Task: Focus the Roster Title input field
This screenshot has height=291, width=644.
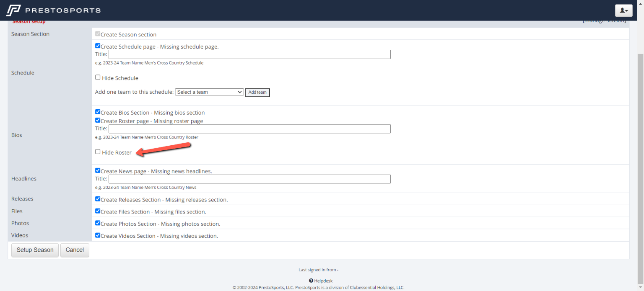Action: [x=249, y=129]
